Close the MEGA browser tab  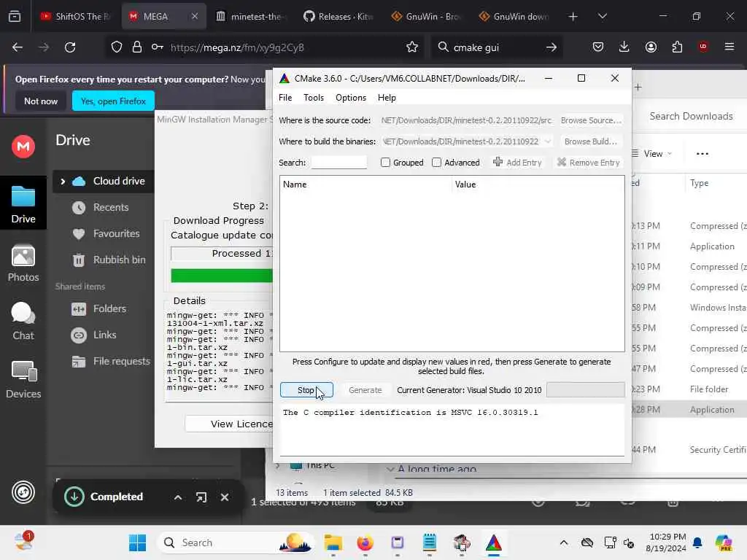pyautogui.click(x=194, y=16)
